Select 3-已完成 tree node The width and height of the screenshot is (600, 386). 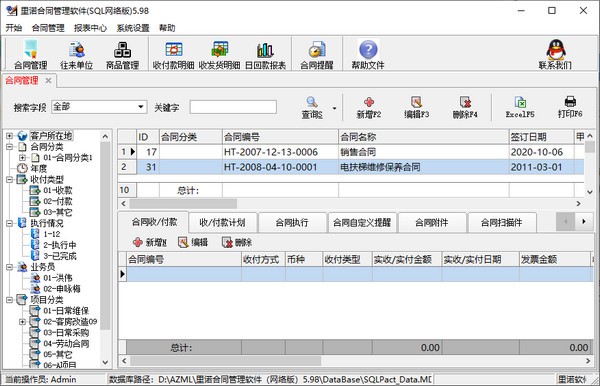click(60, 256)
